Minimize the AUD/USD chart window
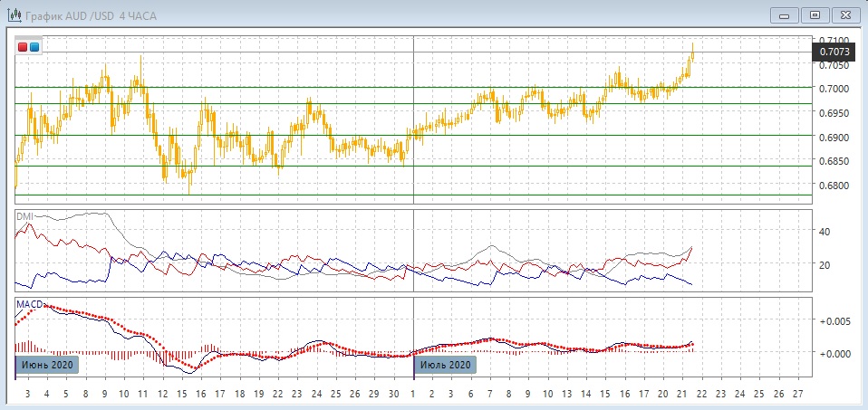Viewport: 868px width, 410px height. 785,14
